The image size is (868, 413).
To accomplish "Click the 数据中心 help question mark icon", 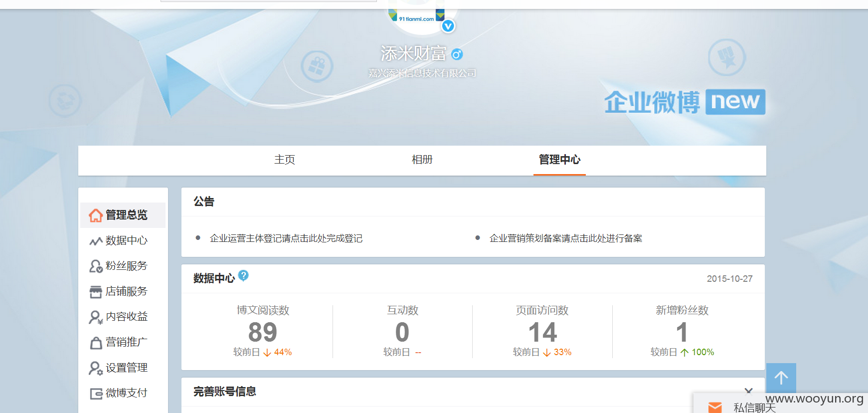I will (243, 275).
